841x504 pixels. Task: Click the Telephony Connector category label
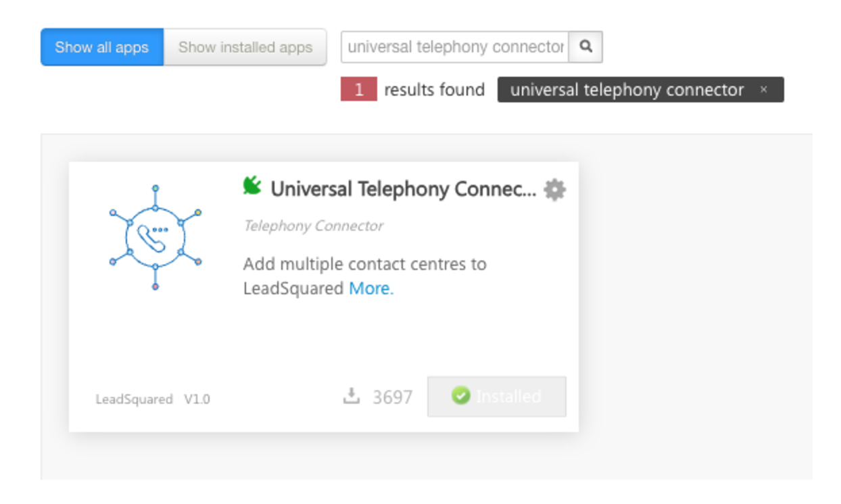point(313,226)
